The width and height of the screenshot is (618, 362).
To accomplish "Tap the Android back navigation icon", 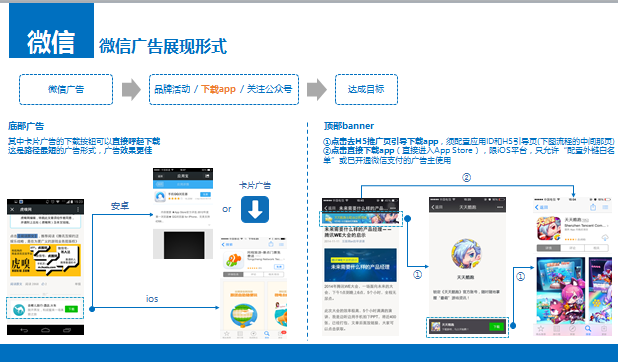I will [24, 330].
